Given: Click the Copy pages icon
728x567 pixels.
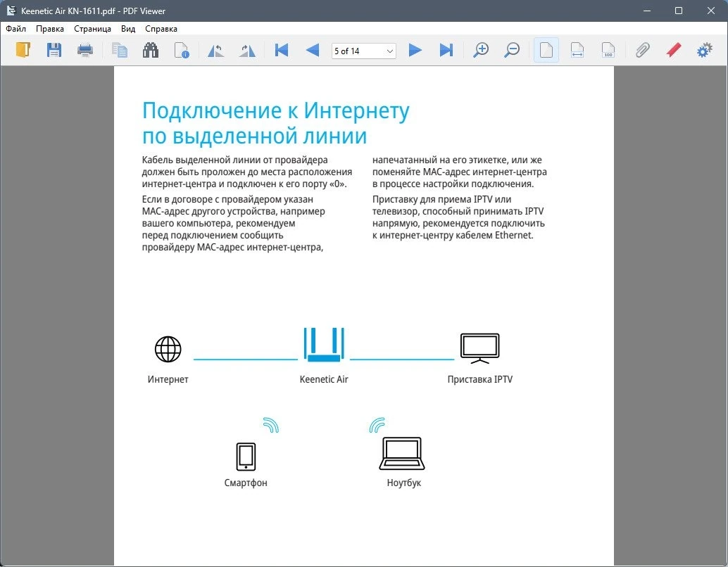Looking at the screenshot, I should [x=119, y=50].
